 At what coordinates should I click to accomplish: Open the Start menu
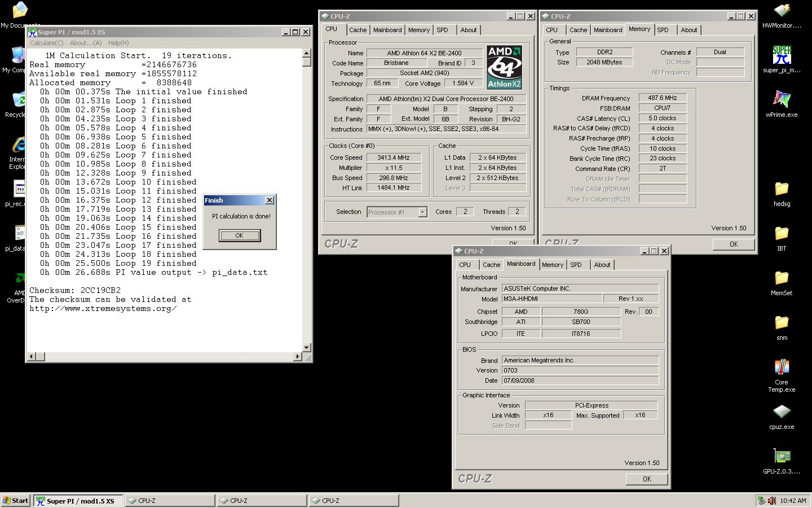pos(16,501)
